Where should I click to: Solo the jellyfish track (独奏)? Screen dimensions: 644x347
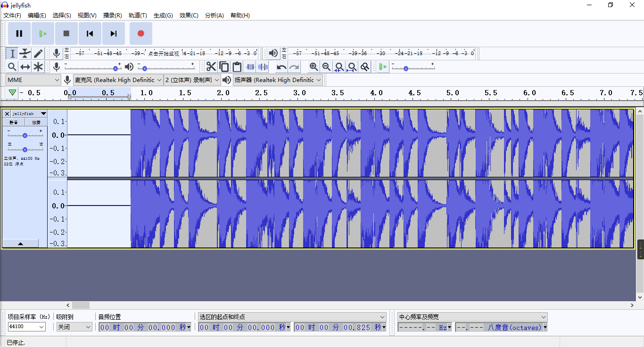(x=36, y=123)
